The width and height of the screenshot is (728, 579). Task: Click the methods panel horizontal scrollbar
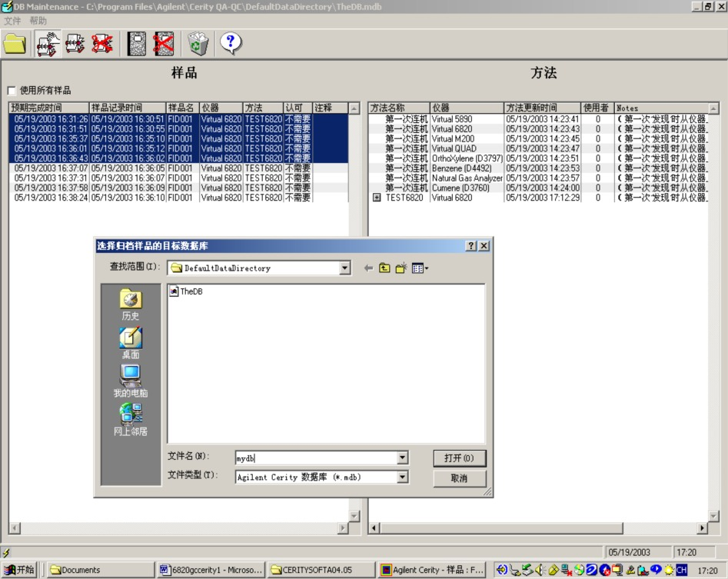click(538, 528)
